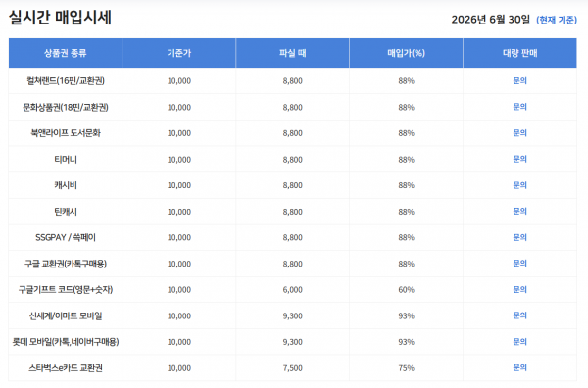This screenshot has width=588, height=388.
Task: Click 9,300 in 롯데 모바일 row
Action: point(292,342)
